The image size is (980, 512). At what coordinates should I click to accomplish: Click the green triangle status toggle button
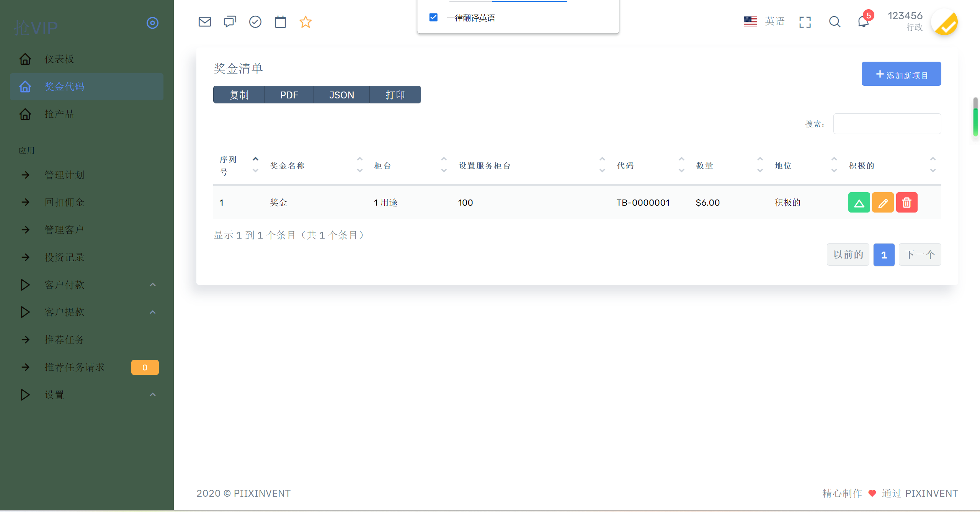click(859, 203)
